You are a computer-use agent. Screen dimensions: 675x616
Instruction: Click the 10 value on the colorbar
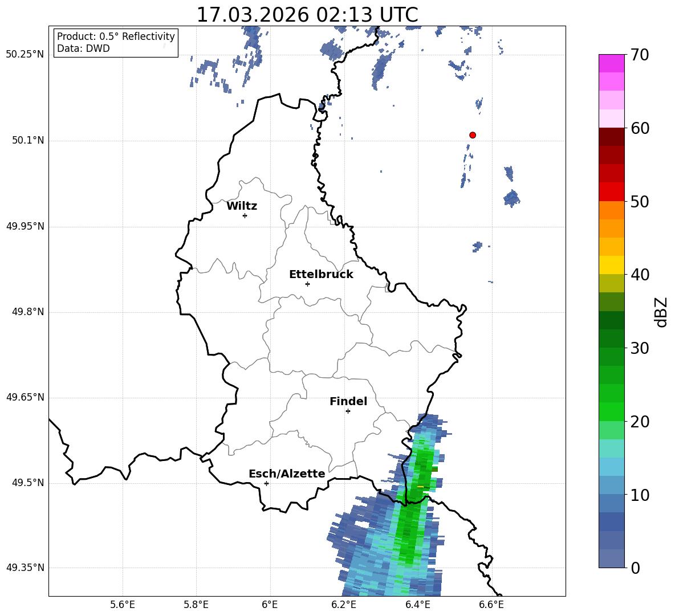tap(640, 495)
